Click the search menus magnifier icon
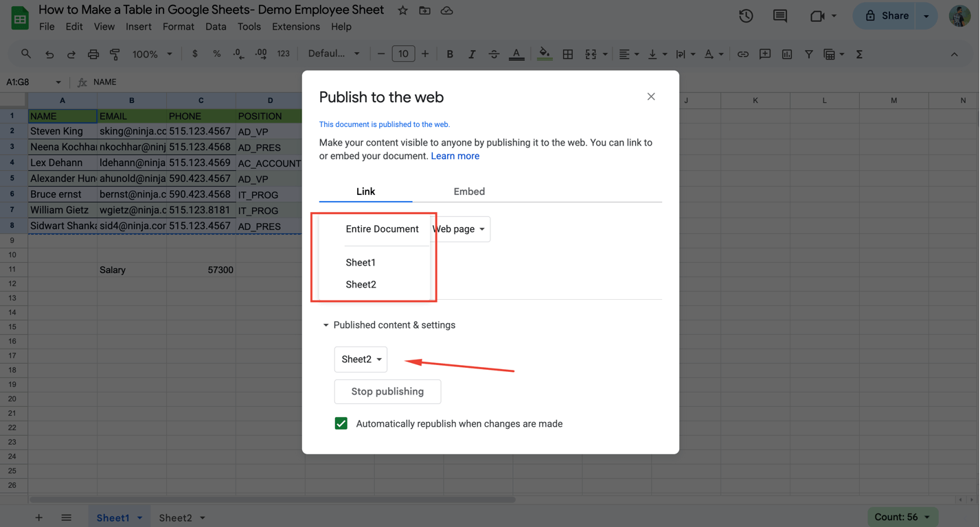Screen dimensions: 980x527 pyautogui.click(x=26, y=54)
